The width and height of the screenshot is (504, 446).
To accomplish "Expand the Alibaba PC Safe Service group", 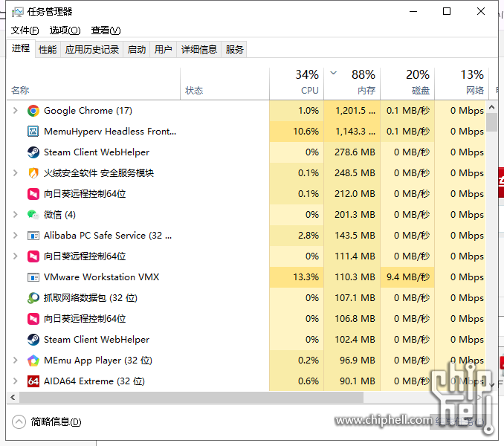I will (x=15, y=236).
